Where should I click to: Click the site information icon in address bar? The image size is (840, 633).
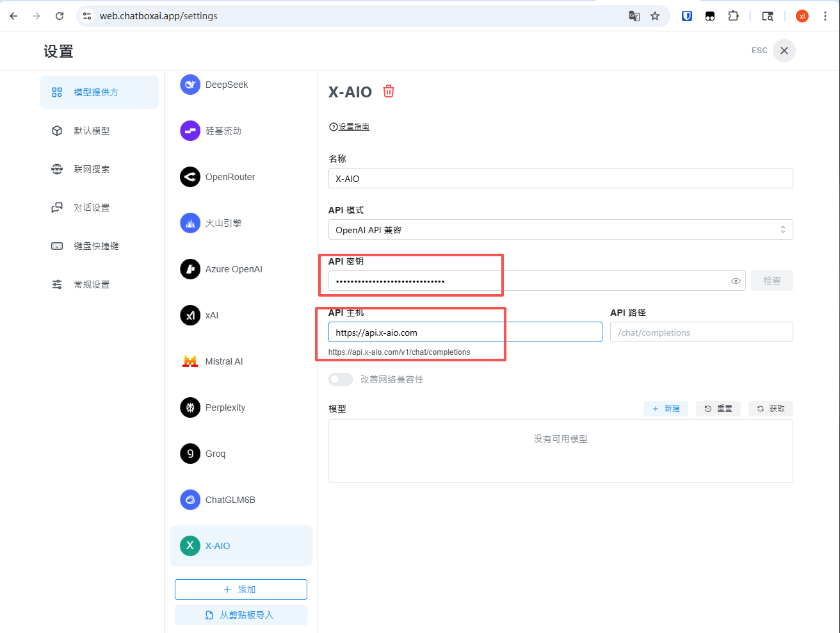(88, 16)
